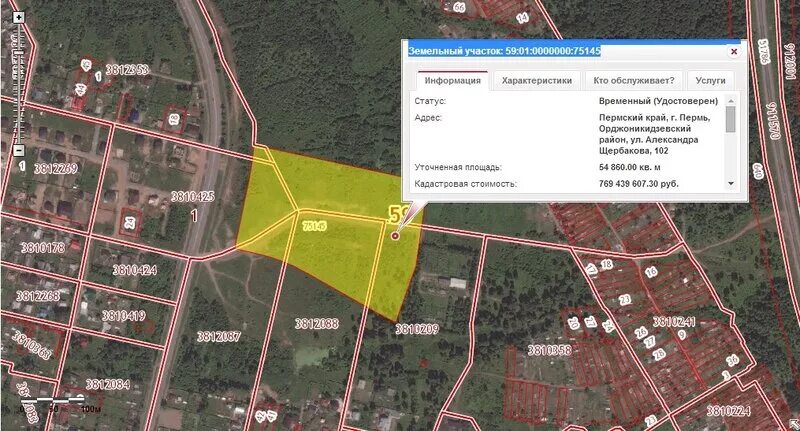This screenshot has width=800, height=431.
Task: Click the map zoom slider track
Action: (19, 84)
